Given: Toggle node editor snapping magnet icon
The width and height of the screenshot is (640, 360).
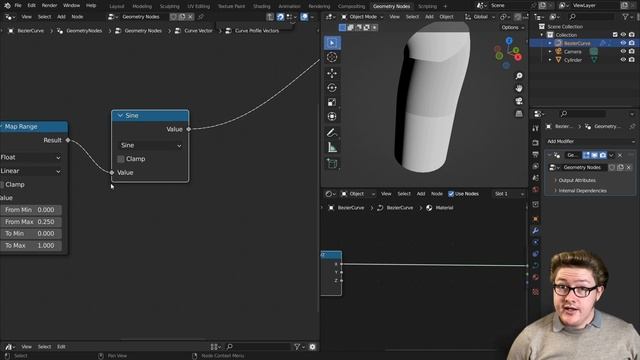Looking at the screenshot, I should [x=280, y=17].
